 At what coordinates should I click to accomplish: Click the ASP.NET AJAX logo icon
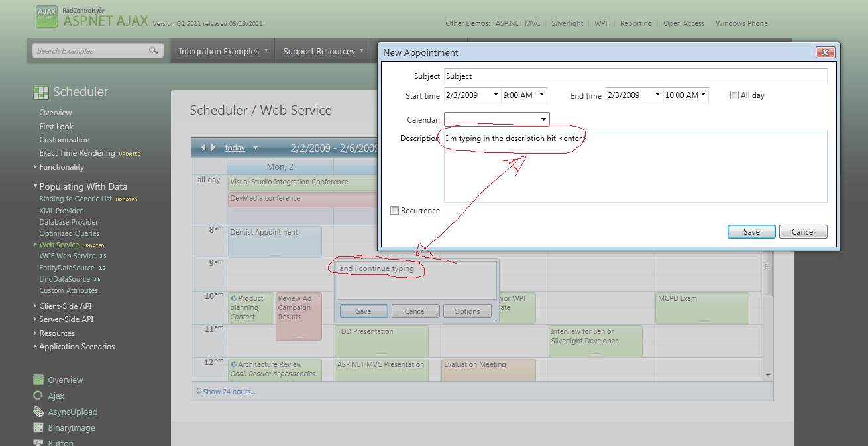pyautogui.click(x=46, y=17)
